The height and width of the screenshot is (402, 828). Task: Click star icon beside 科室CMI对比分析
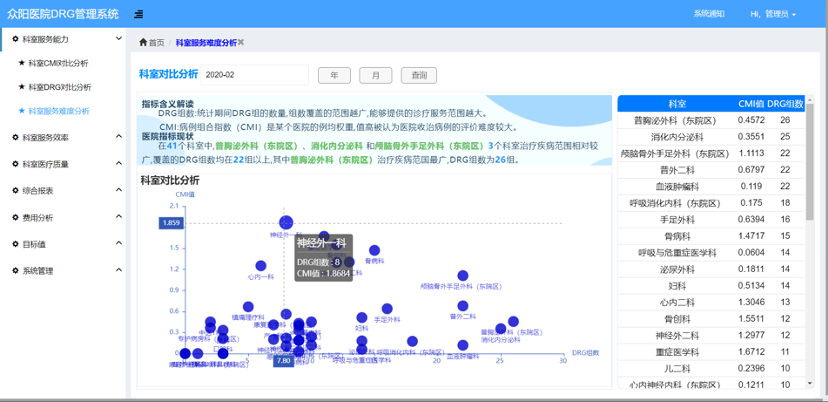22,63
